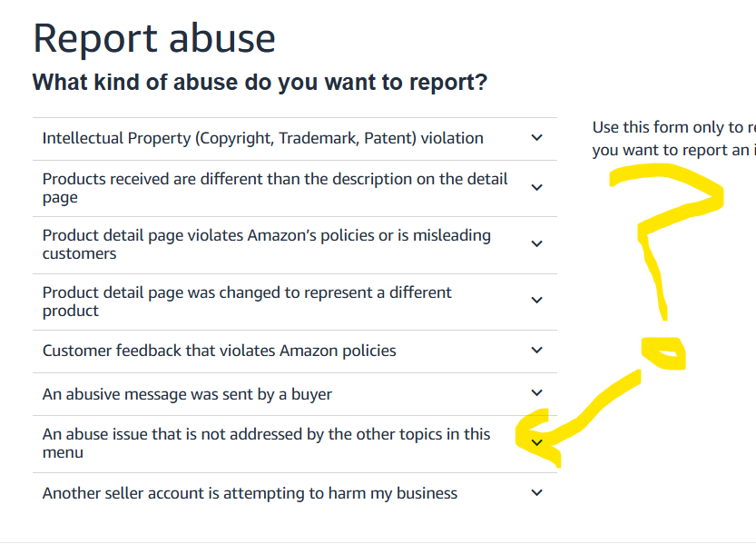
Task: Click the chevron beside Customer feedback violations
Action: pyautogui.click(x=536, y=351)
